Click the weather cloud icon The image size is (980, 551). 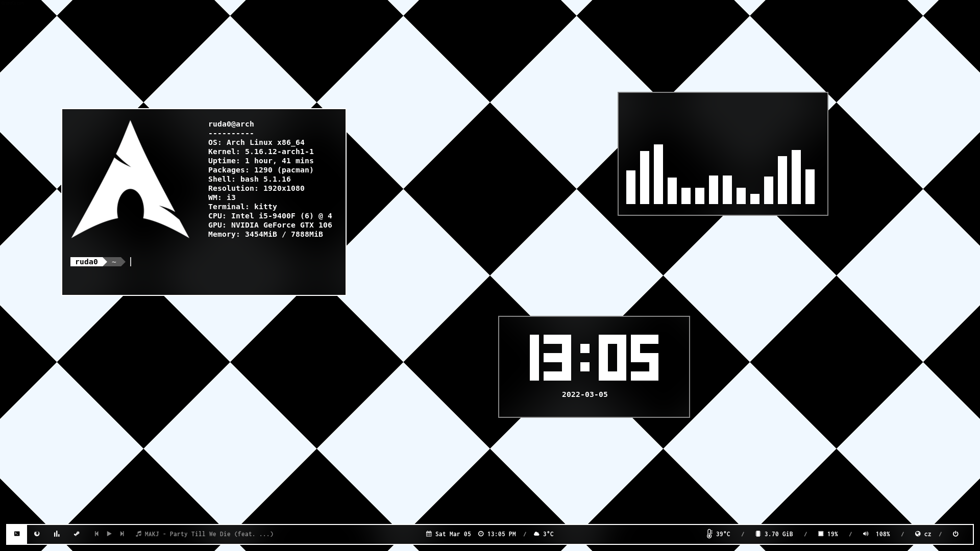tap(536, 534)
